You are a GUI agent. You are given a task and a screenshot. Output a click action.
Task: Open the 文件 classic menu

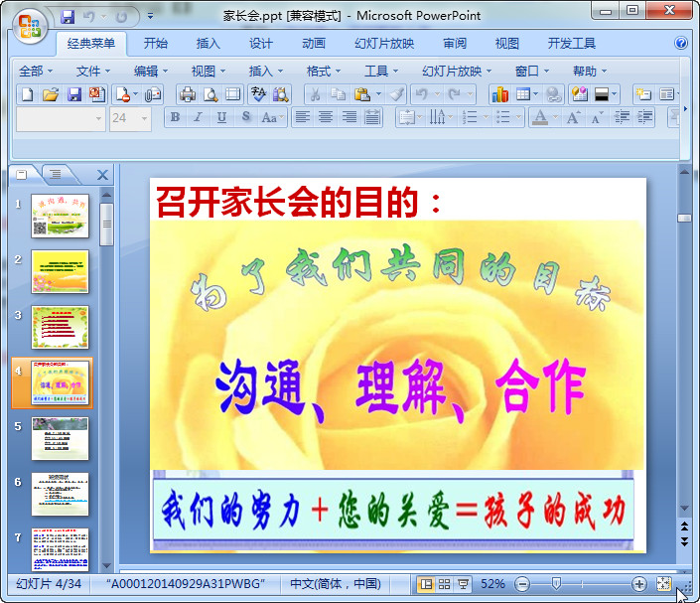pos(92,71)
